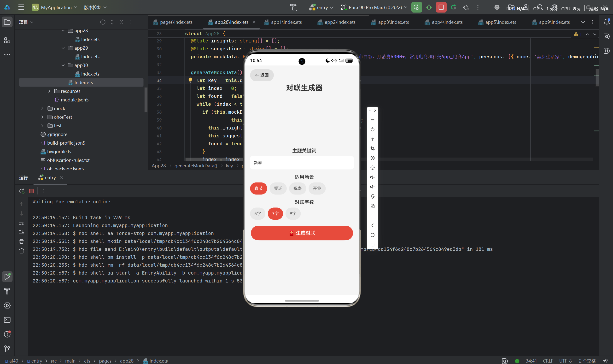Collapse the app29 folder
Screen dimensions: 613x364
(63, 48)
